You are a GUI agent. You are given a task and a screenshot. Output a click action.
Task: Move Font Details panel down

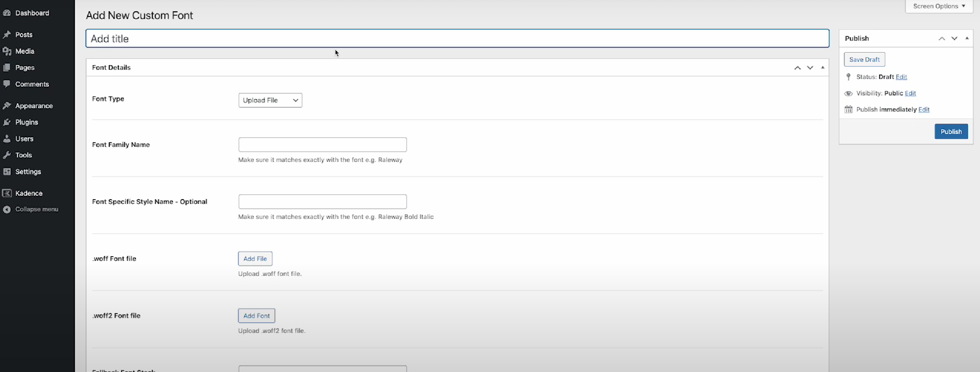(x=810, y=68)
